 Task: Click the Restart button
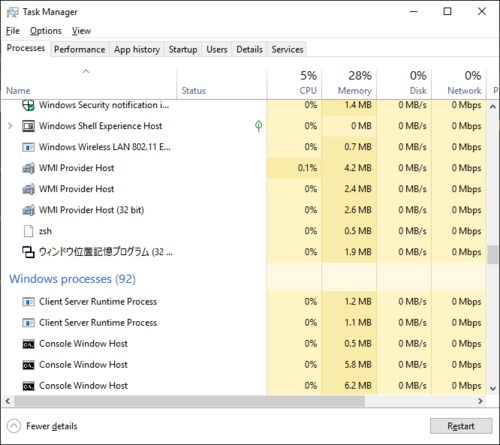(461, 426)
